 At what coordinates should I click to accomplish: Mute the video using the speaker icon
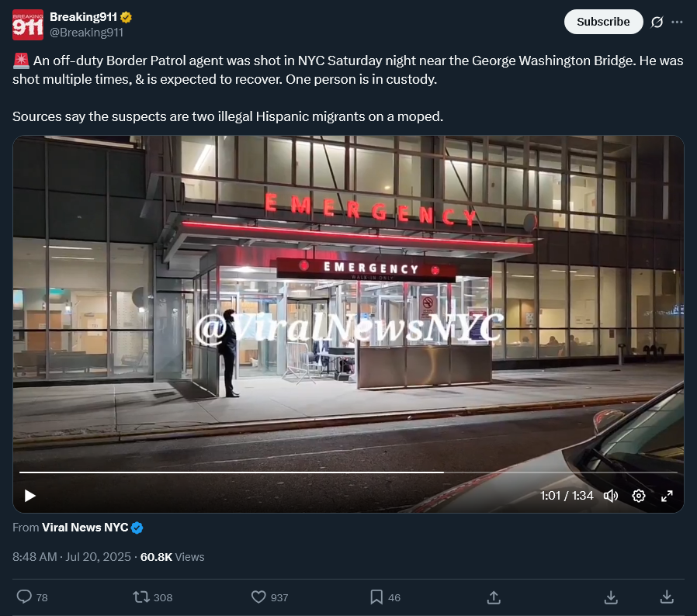[x=611, y=496]
